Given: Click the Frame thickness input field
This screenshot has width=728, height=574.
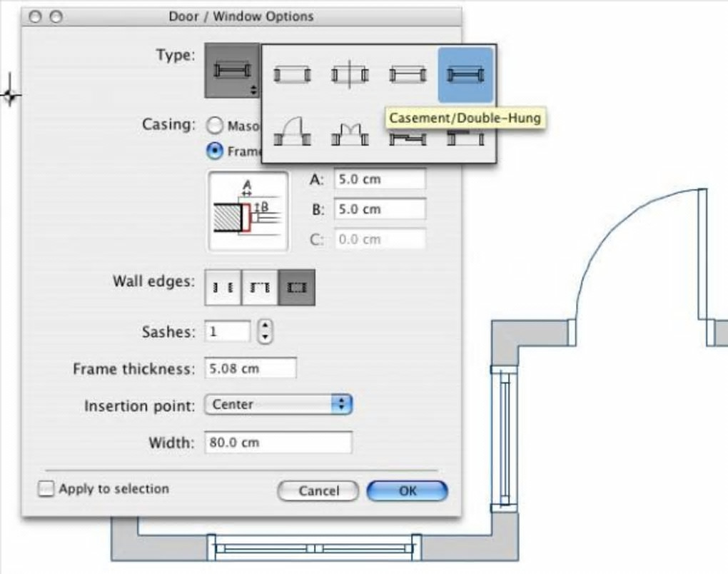Looking at the screenshot, I should [x=251, y=368].
